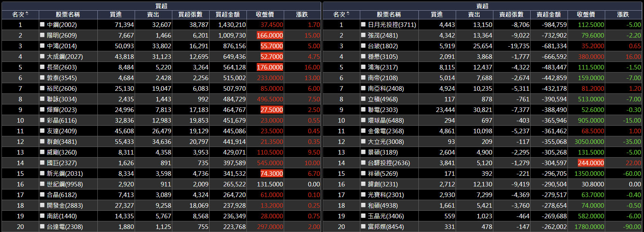The image size is (644, 232).
Task: Sort by the 買超金額 column header
Action: [228, 14]
